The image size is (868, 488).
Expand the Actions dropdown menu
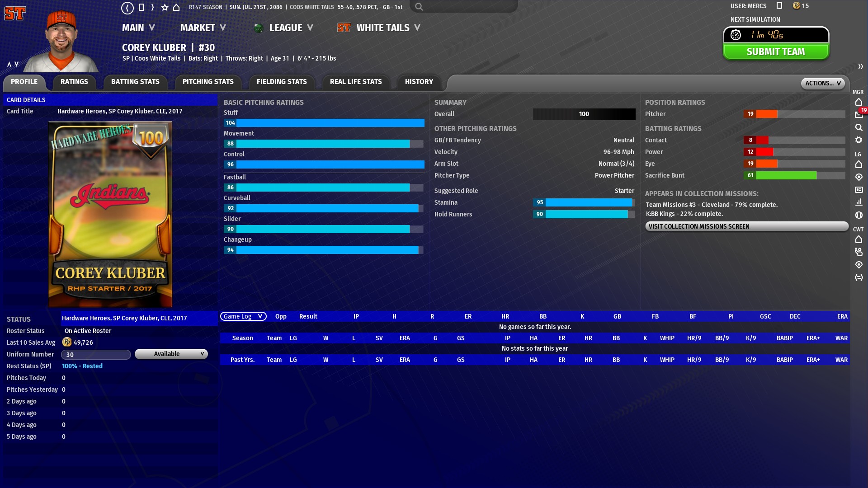point(822,83)
